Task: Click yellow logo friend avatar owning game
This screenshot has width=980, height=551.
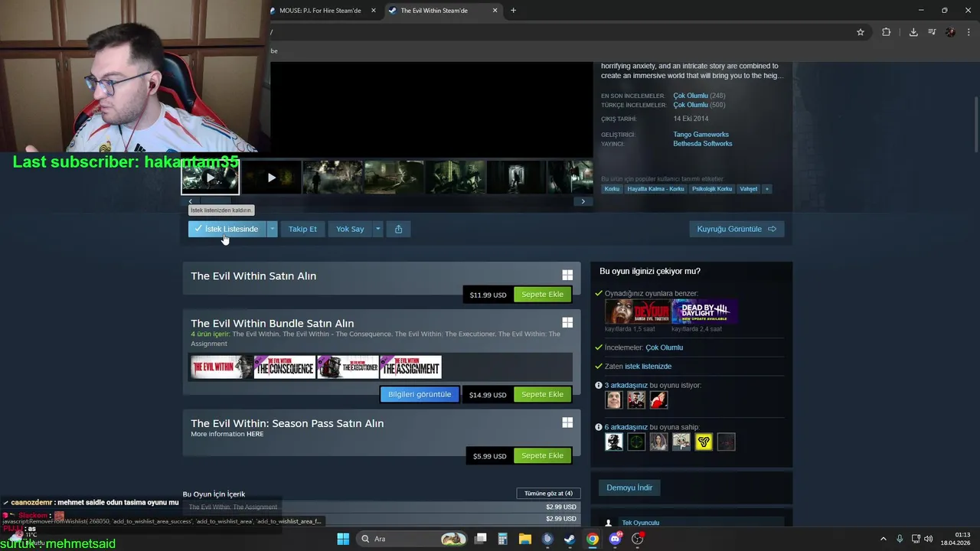Action: tap(704, 442)
